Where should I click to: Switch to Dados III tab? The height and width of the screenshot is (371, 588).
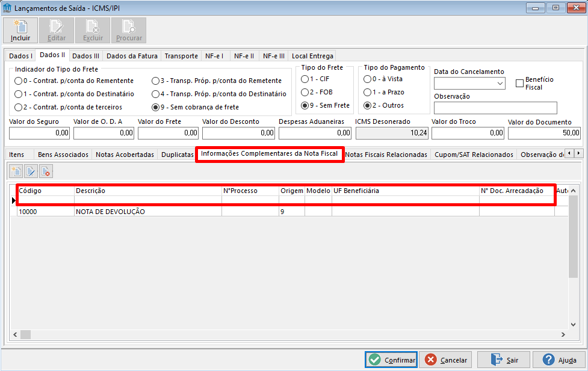[x=85, y=56]
